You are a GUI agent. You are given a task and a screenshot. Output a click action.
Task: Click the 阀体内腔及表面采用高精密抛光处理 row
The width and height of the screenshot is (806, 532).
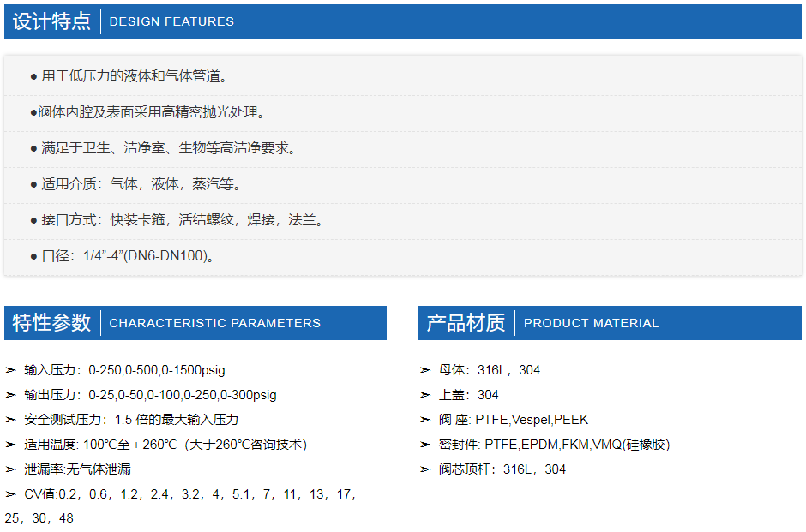tap(403, 113)
